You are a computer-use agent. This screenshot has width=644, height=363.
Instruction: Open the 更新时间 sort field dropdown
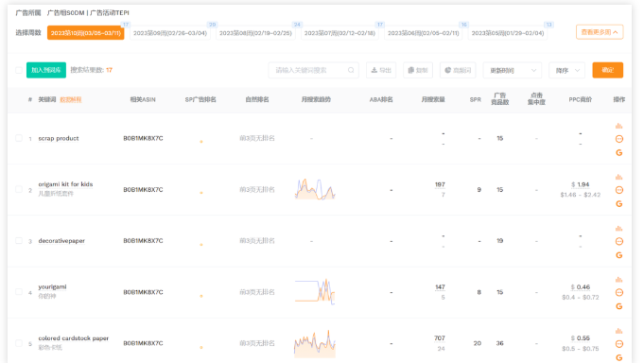pyautogui.click(x=513, y=70)
